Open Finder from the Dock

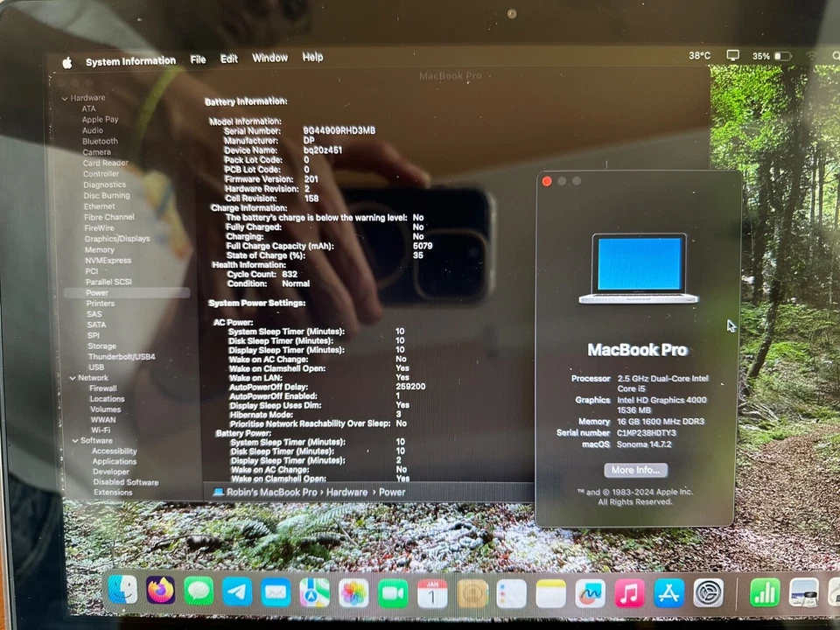tap(122, 590)
